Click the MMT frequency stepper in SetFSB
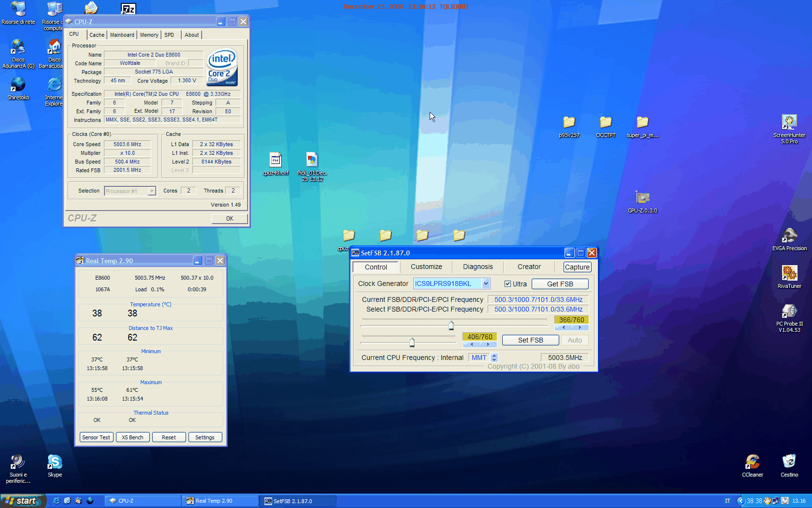The height and width of the screenshot is (508, 812). [x=494, y=358]
